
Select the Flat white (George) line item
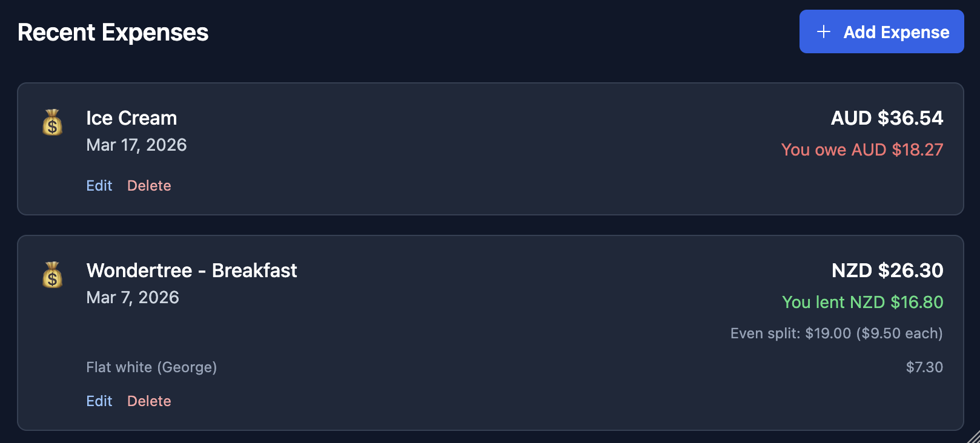[151, 367]
